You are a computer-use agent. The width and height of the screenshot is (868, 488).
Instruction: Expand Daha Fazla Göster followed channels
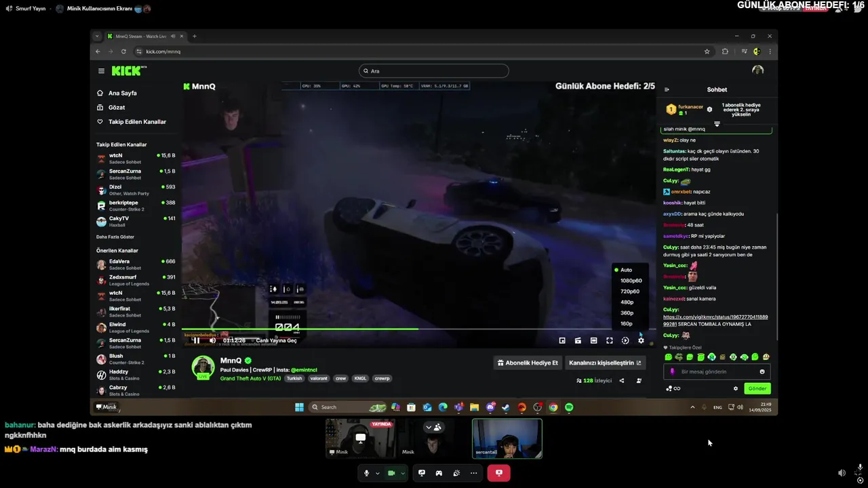pyautogui.click(x=115, y=237)
